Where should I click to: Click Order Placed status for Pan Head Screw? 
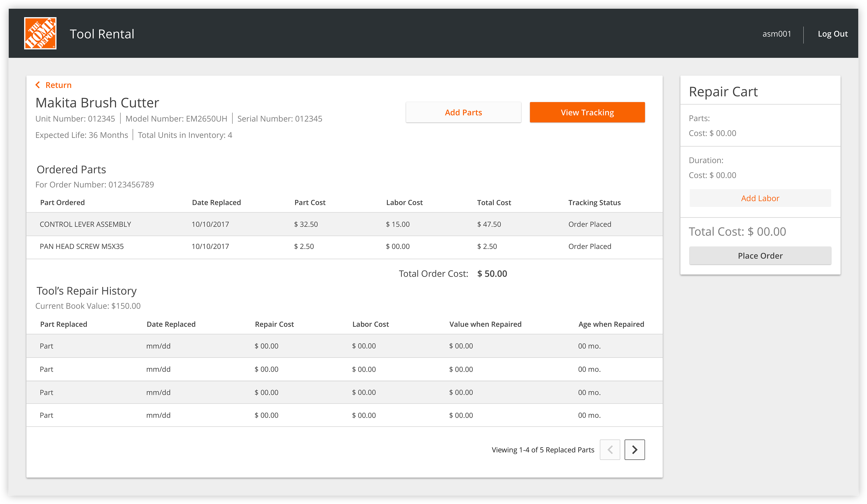(x=590, y=246)
